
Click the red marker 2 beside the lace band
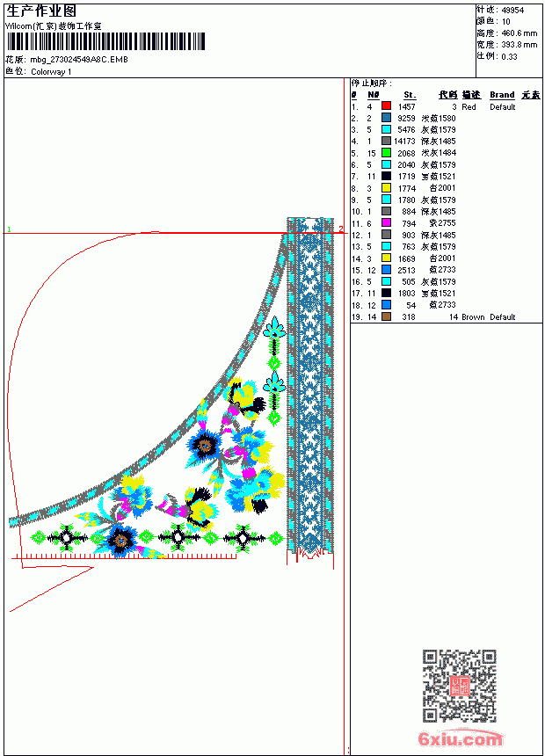(x=340, y=229)
